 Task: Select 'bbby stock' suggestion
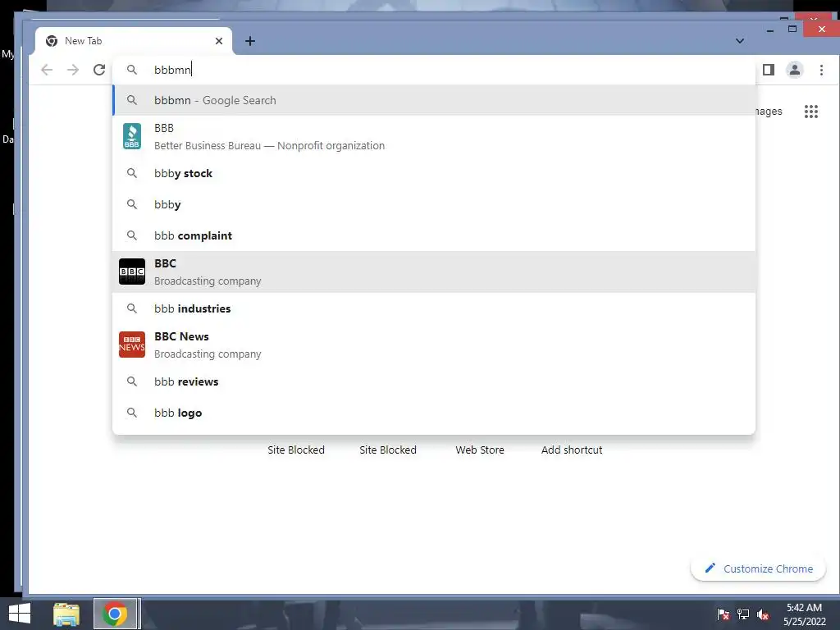434,174
